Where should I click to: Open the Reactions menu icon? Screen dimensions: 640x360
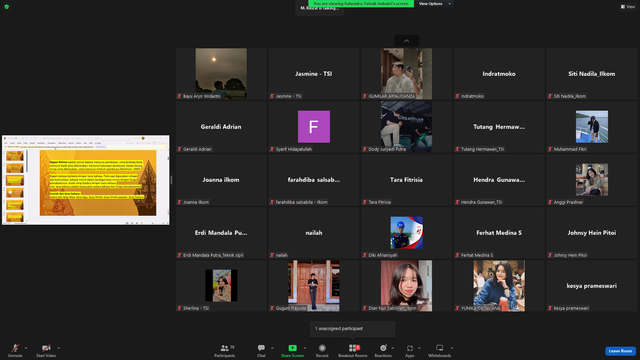click(383, 348)
